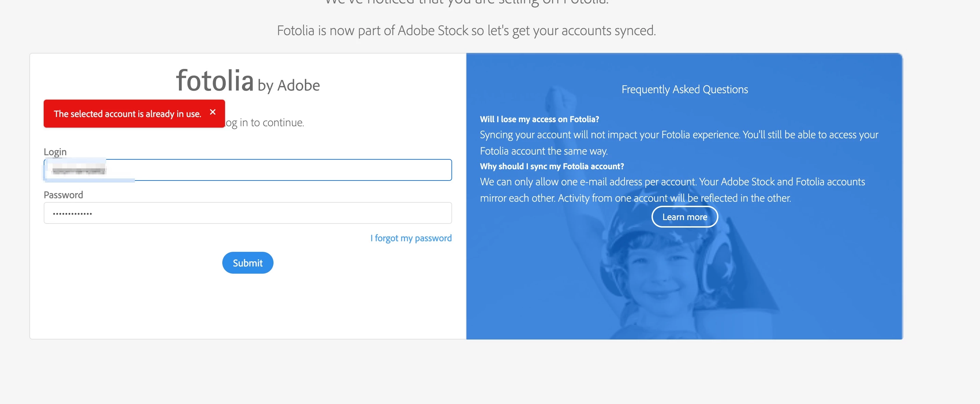Select the Frequently Asked Questions heading

point(684,89)
